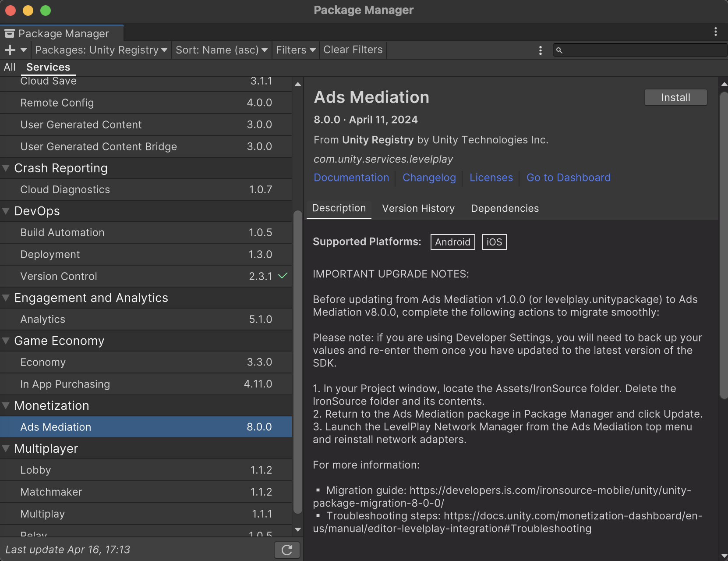Open the Documentation link
728x561 pixels.
[351, 178]
